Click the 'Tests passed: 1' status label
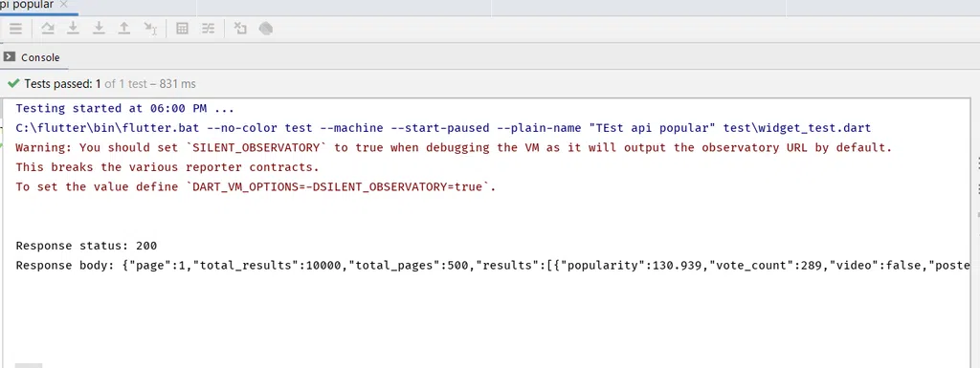This screenshot has height=368, width=980. (x=62, y=83)
